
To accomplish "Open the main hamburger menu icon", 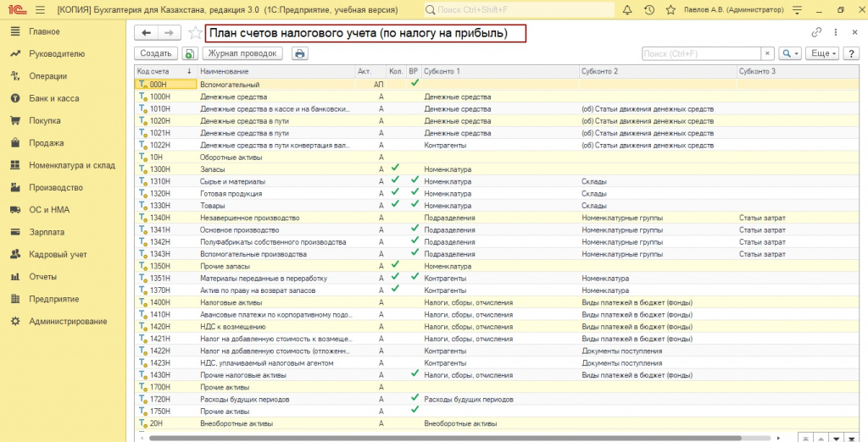I will coord(40,10).
